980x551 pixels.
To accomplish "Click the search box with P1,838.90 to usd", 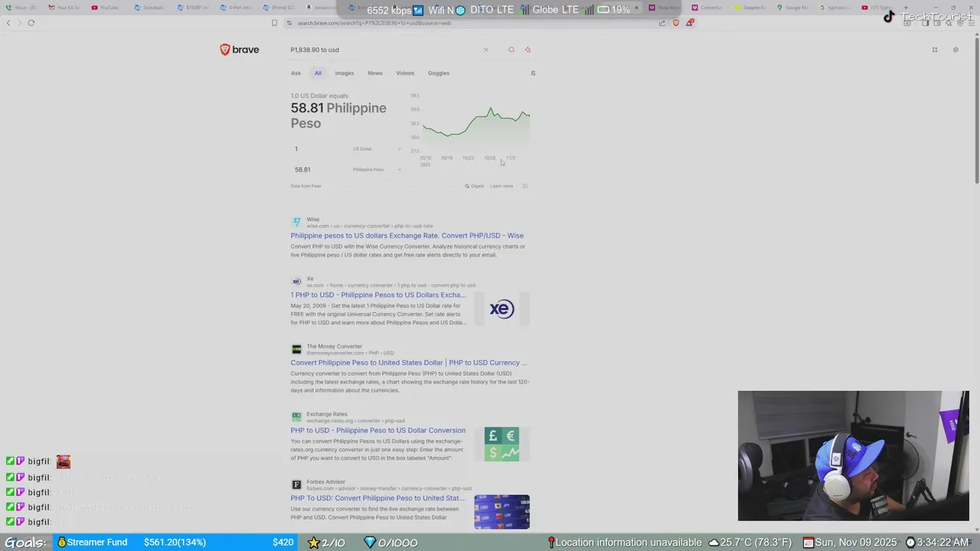I will point(383,50).
